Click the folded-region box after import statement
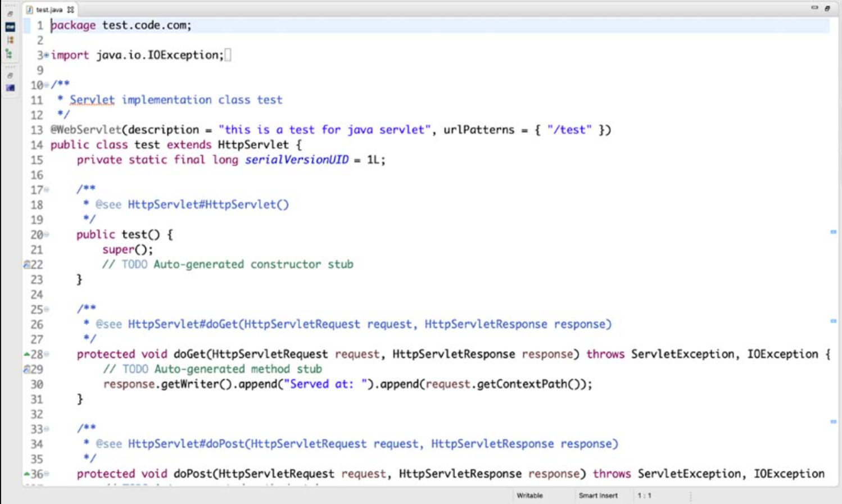The image size is (842, 504). [228, 55]
